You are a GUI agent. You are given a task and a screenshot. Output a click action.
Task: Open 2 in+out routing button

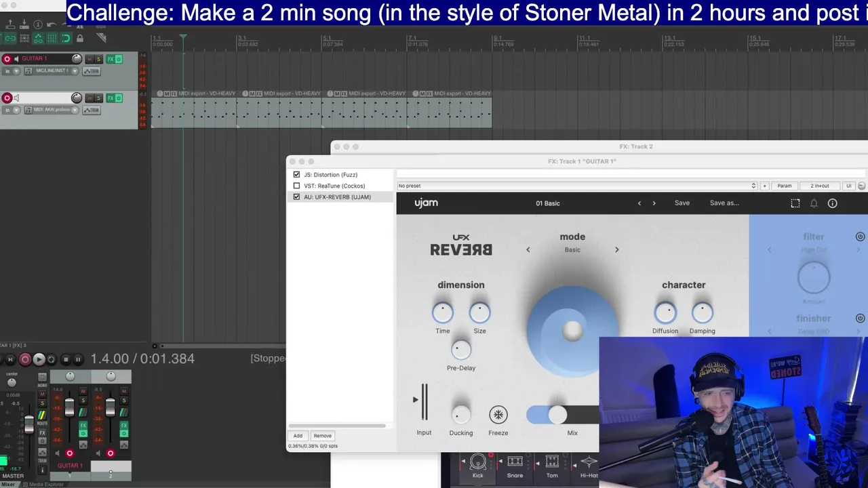click(x=820, y=186)
